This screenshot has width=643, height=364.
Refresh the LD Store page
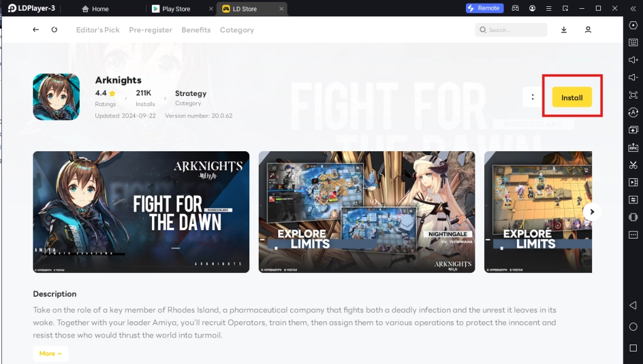(54, 29)
